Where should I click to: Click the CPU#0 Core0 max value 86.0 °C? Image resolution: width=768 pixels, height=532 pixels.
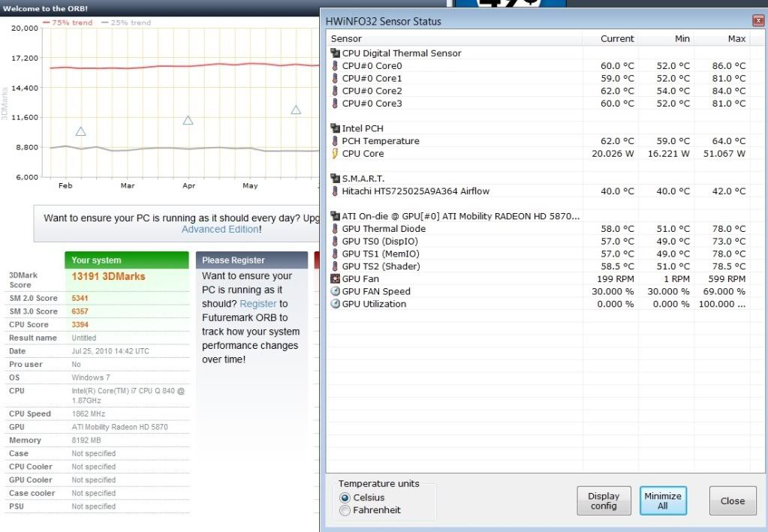coord(729,65)
